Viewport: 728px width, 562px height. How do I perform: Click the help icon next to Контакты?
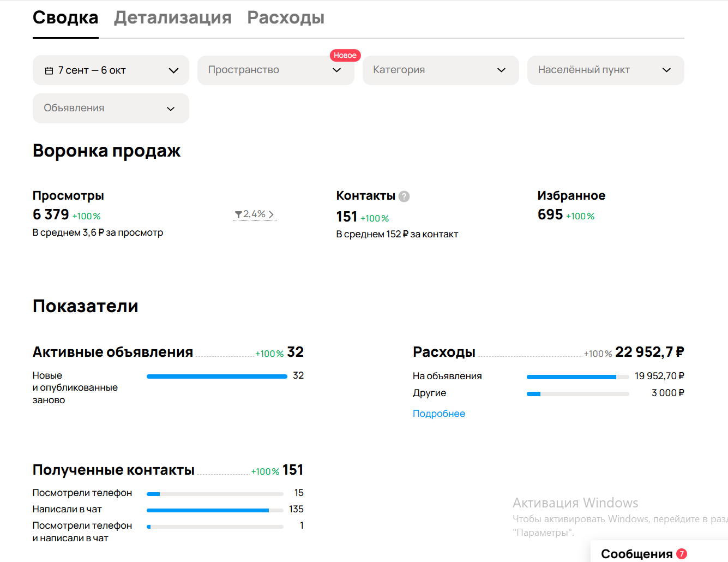point(404,196)
